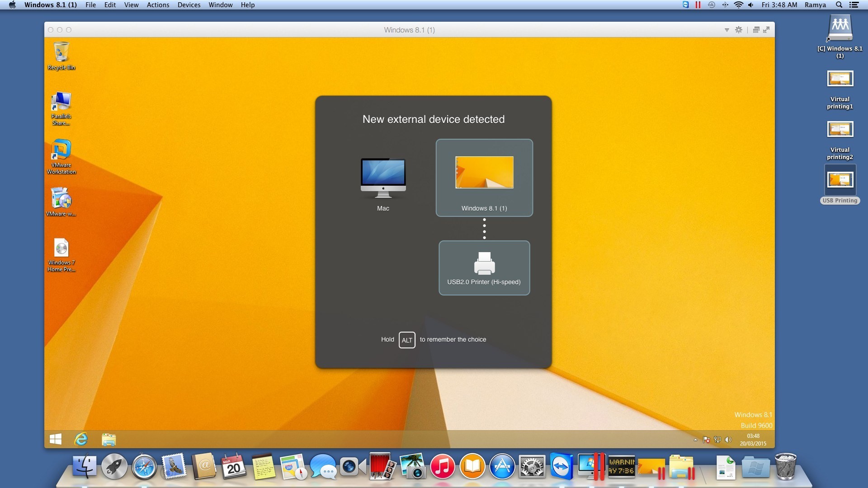The height and width of the screenshot is (488, 868).
Task: Open Notes from the Dock
Action: pos(264,466)
